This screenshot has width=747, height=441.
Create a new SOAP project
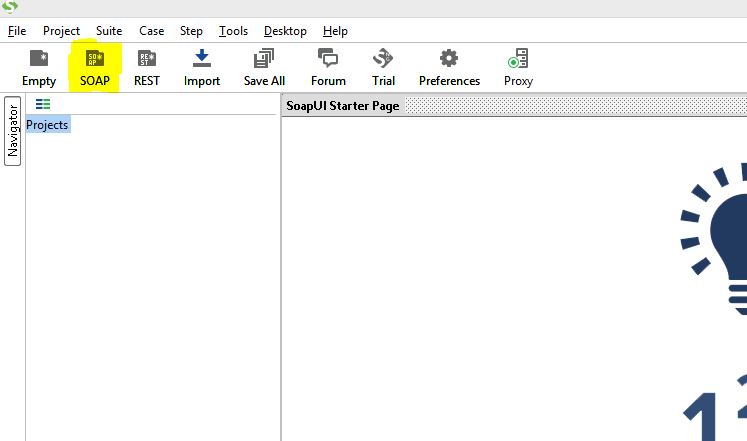tap(95, 68)
